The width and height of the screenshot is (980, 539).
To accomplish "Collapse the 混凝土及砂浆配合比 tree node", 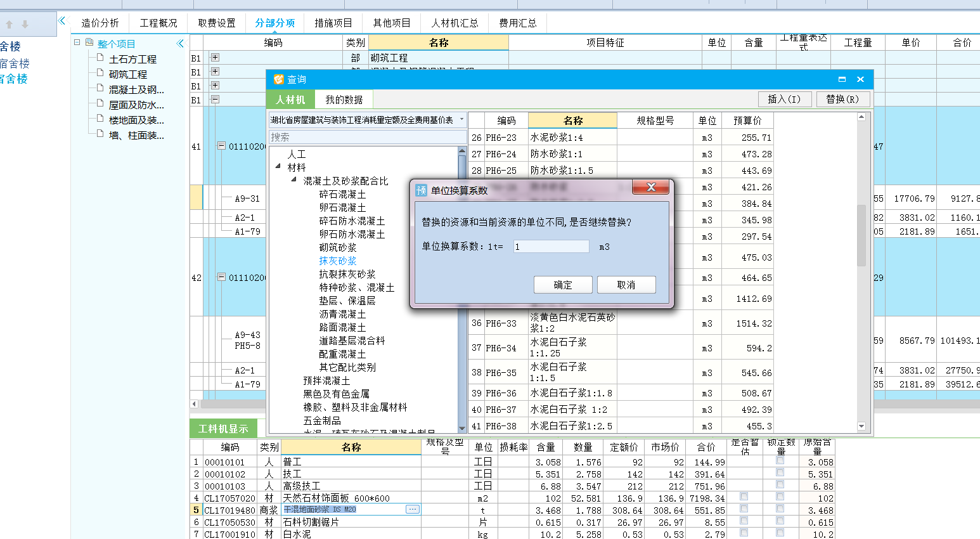I will click(x=294, y=180).
